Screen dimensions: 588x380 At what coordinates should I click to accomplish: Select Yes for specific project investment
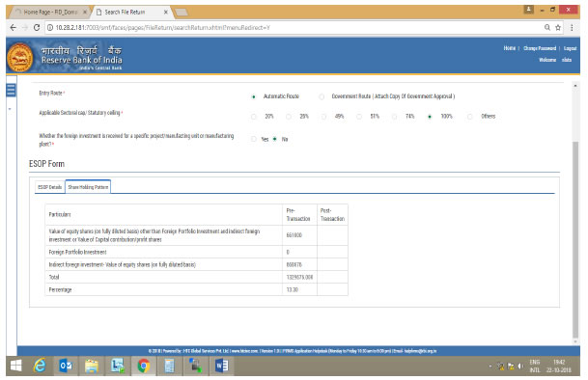click(x=254, y=139)
